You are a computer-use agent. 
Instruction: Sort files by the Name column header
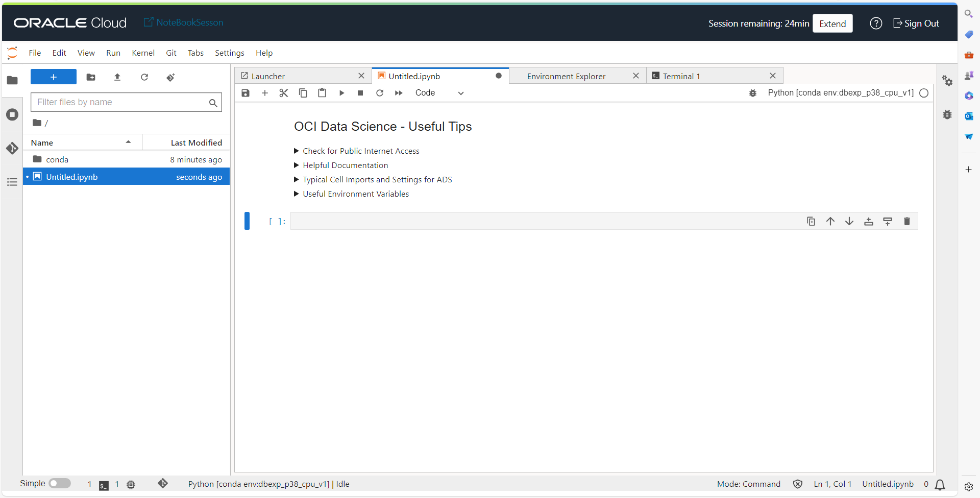(83, 143)
